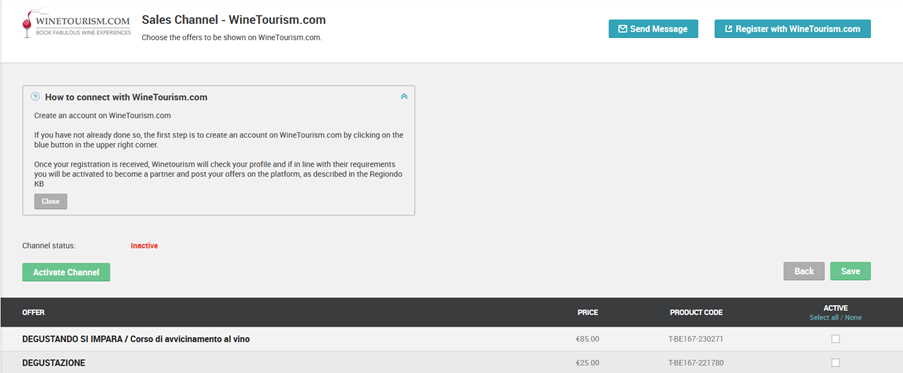Go back using the Back button

804,271
